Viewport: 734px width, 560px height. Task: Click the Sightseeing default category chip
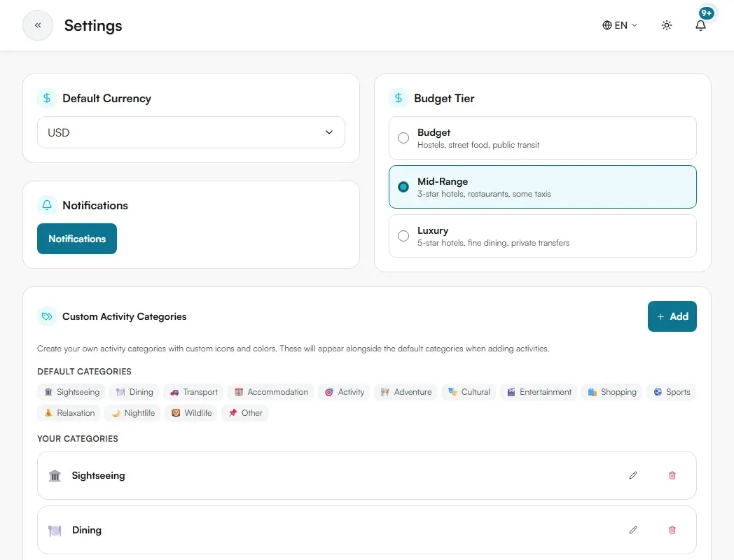[71, 392]
